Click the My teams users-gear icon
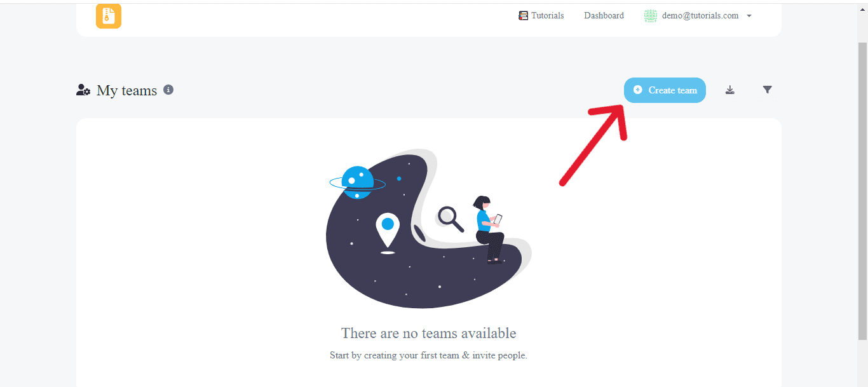This screenshot has width=868, height=387. 83,90
